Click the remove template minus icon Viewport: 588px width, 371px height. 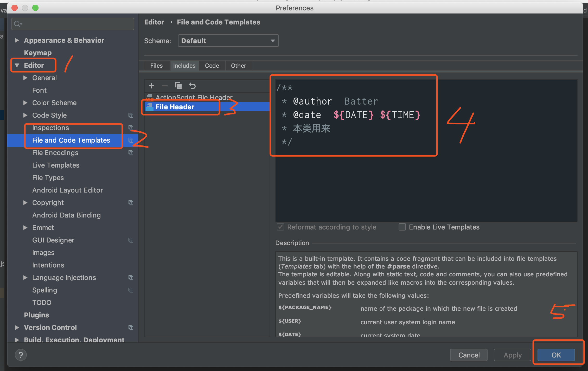165,86
